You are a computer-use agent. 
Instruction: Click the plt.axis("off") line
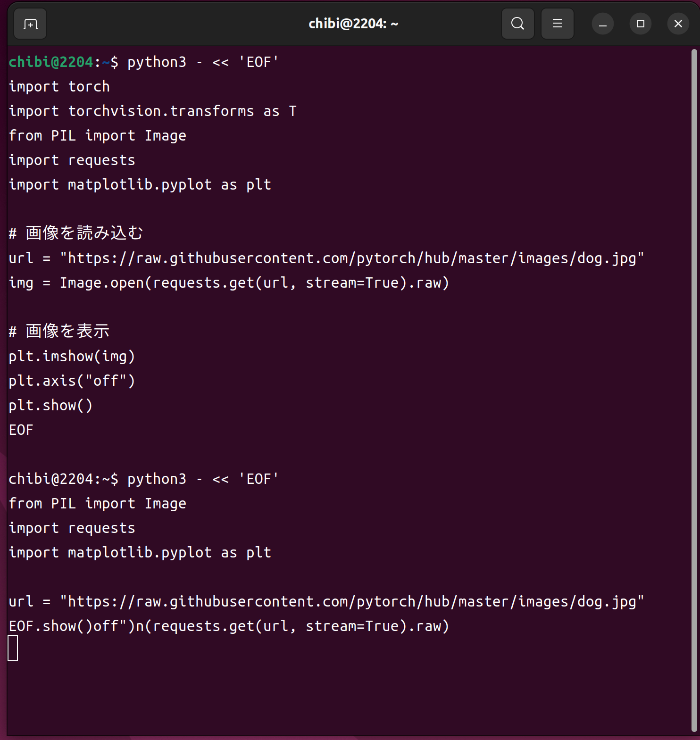click(72, 381)
